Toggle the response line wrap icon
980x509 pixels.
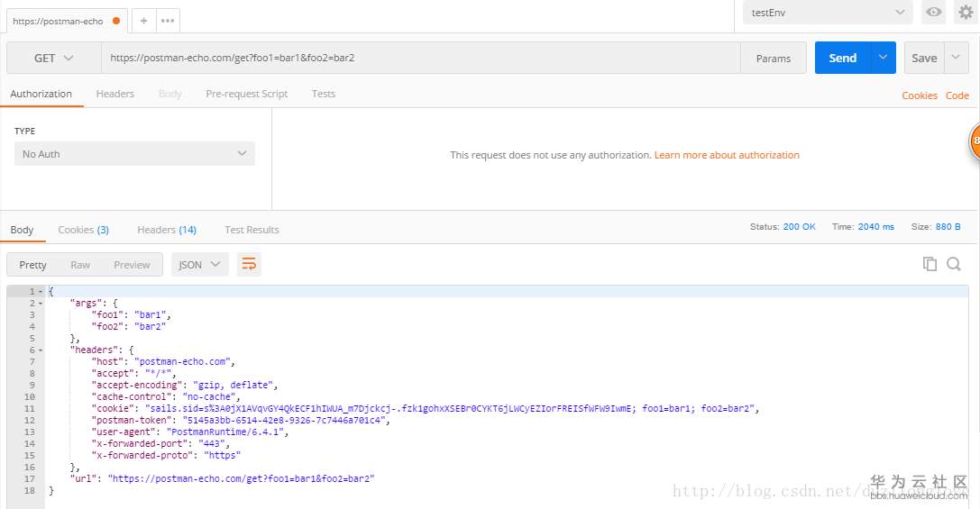coord(249,265)
